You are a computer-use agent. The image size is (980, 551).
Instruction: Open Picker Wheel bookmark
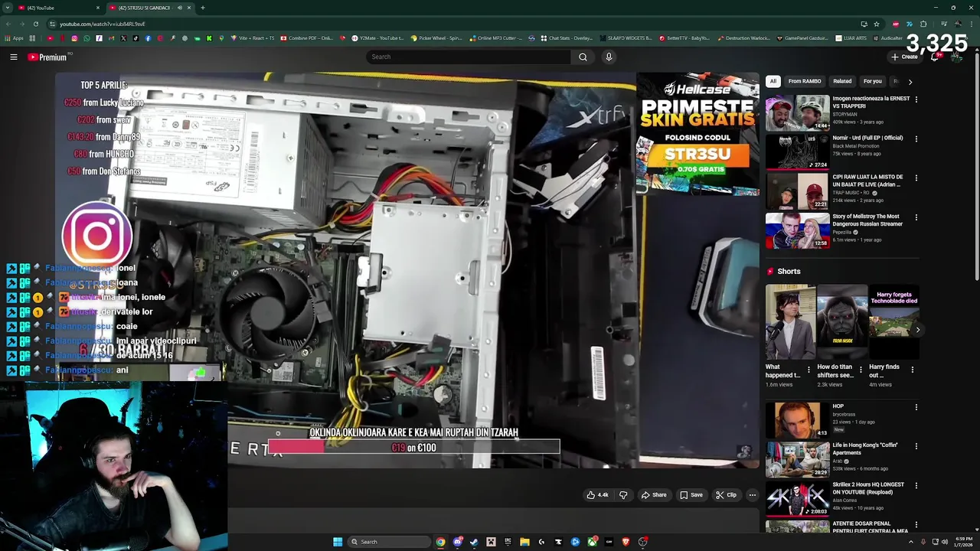436,38
